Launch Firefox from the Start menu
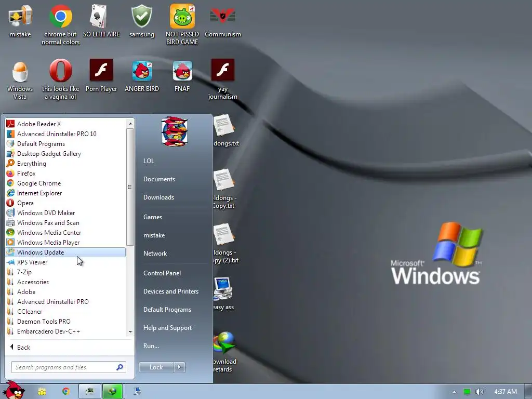 65,173
